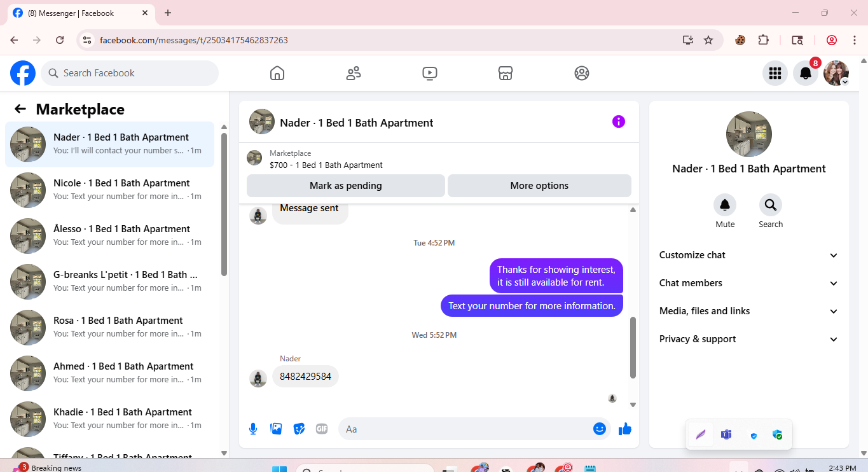The image size is (868, 472).
Task: Open the Chrome extensions puzzle icon
Action: 764,40
